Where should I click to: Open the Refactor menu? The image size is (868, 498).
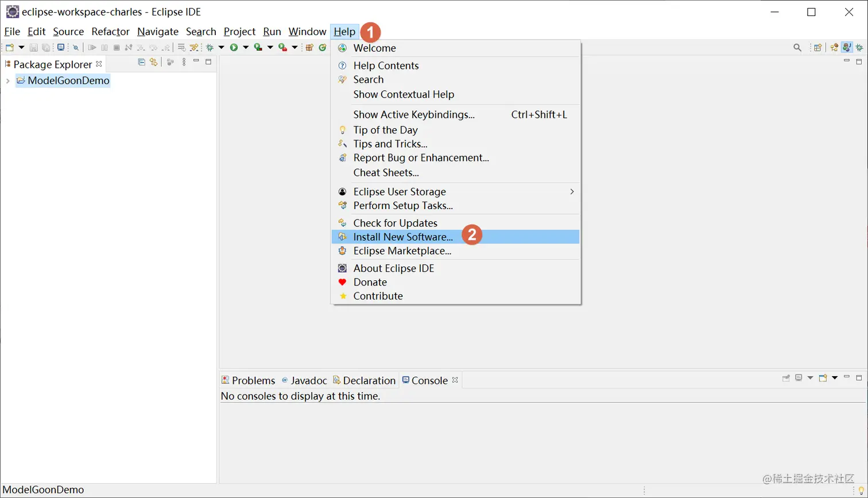pyautogui.click(x=110, y=32)
